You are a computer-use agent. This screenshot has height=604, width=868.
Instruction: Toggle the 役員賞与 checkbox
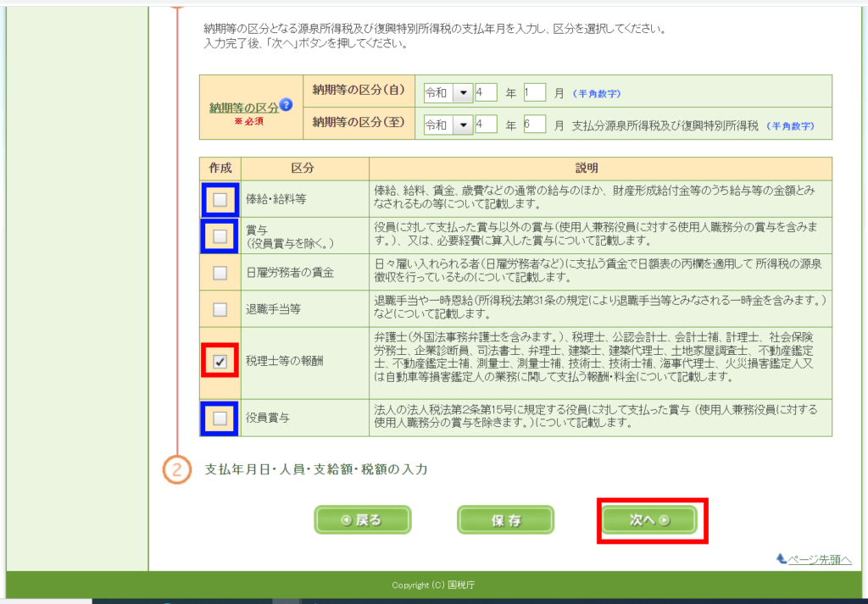click(220, 418)
